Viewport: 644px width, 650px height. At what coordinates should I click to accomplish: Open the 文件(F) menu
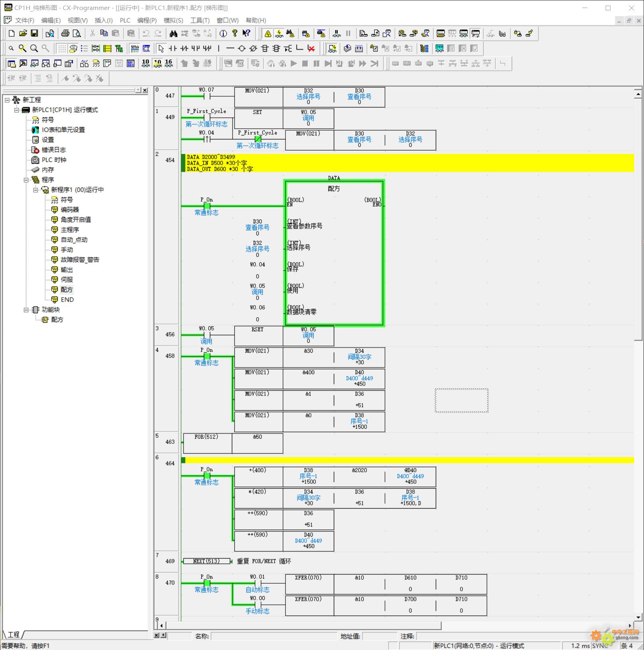click(x=24, y=20)
